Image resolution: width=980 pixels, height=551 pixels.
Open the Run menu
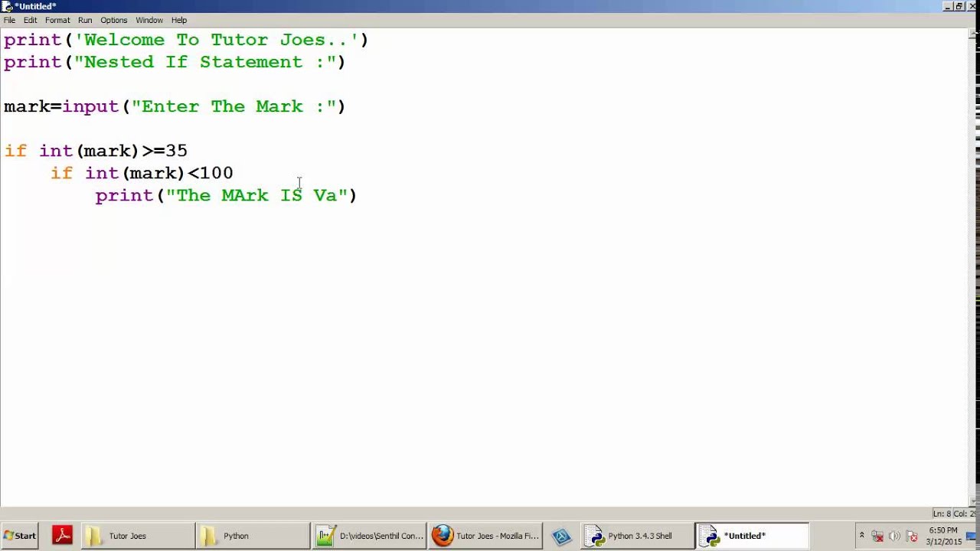[85, 20]
